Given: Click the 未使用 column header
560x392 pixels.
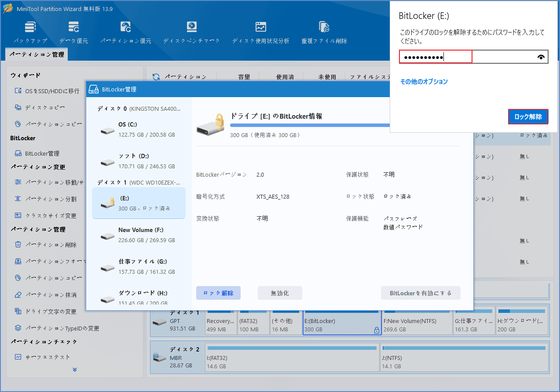Looking at the screenshot, I should (327, 77).
